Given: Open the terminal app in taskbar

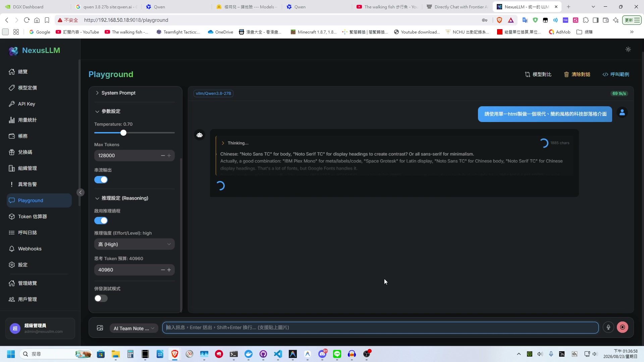Looking at the screenshot, I should tap(234, 354).
